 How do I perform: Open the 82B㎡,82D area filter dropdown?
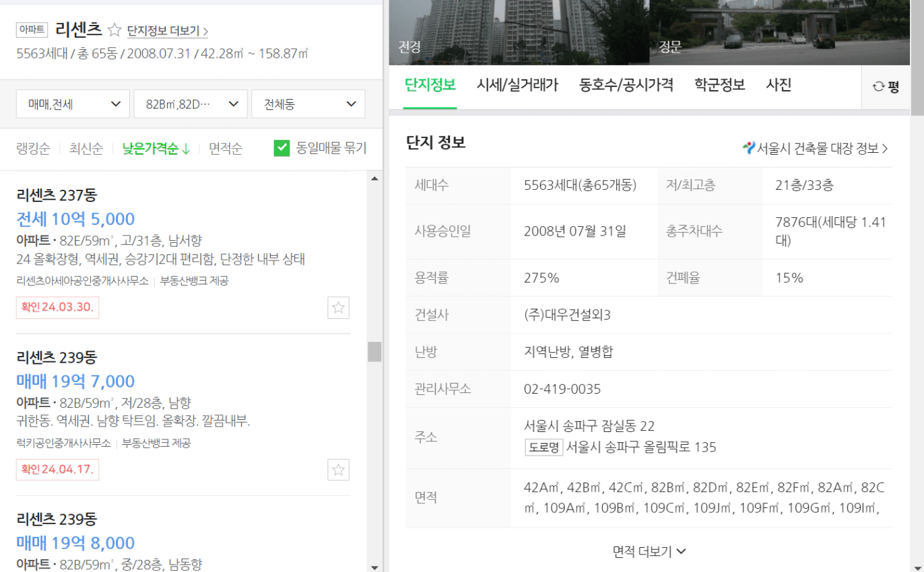click(x=191, y=104)
